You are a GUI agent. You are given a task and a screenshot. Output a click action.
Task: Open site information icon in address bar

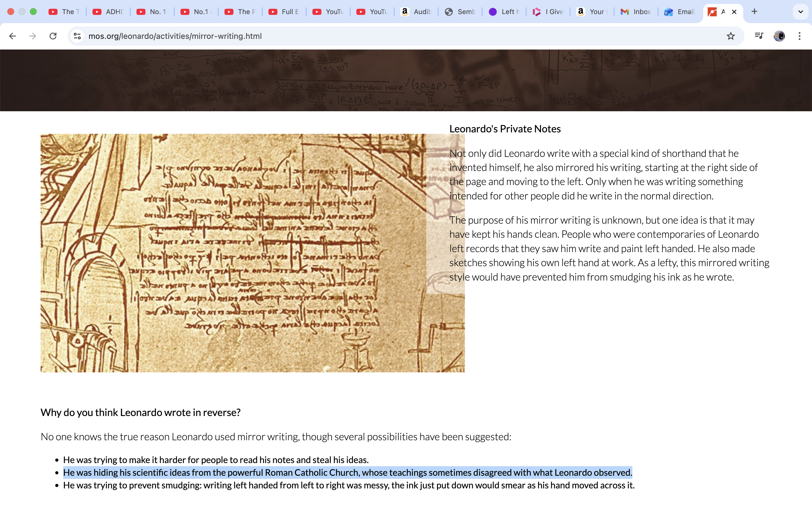click(x=78, y=36)
